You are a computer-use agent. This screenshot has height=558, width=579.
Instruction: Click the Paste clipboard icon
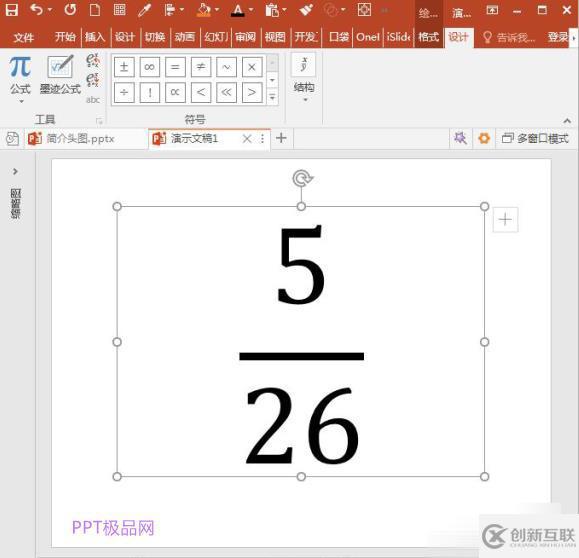click(x=271, y=10)
